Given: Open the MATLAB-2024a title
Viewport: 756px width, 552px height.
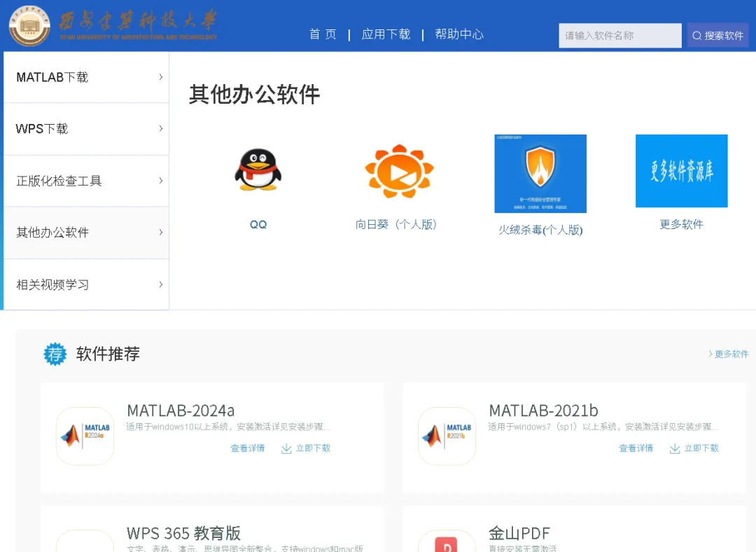Looking at the screenshot, I should (x=181, y=410).
